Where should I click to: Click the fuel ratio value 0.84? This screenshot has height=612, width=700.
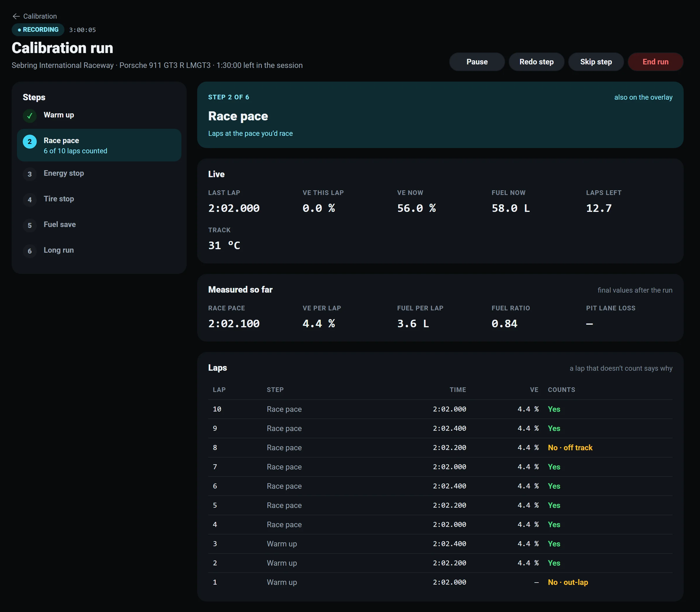(x=504, y=324)
